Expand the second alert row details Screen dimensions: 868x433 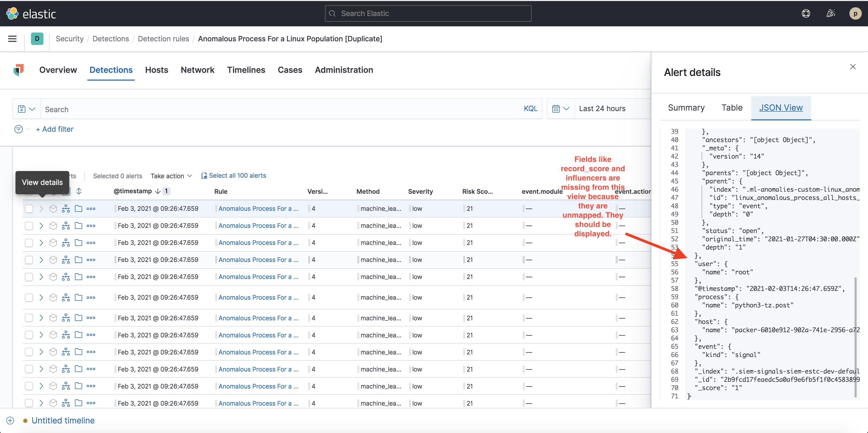(x=41, y=226)
